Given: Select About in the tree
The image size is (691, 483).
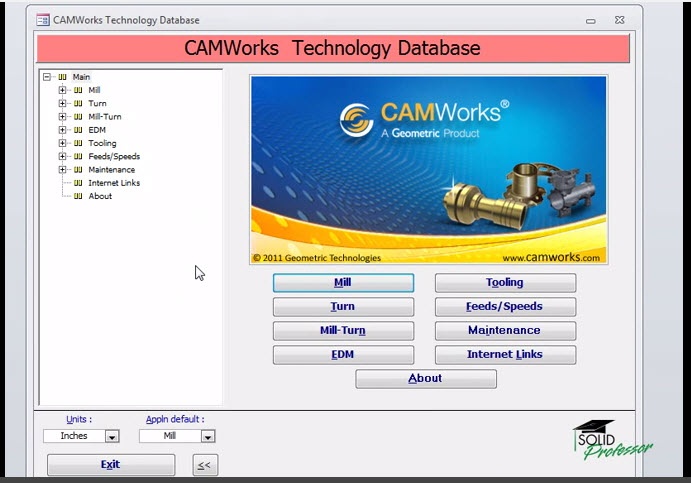Looking at the screenshot, I should click(x=100, y=196).
